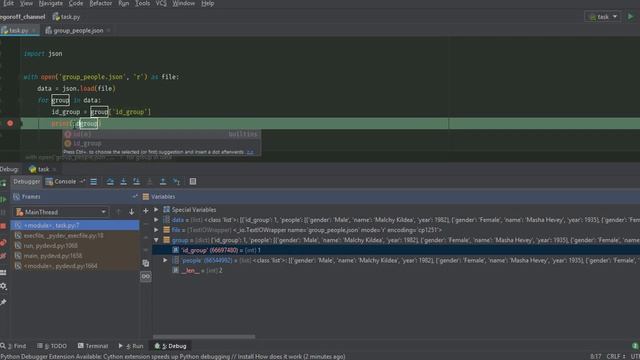Click the Show Watches glasses icon
This screenshot has width=640, height=360.
tap(146, 277)
